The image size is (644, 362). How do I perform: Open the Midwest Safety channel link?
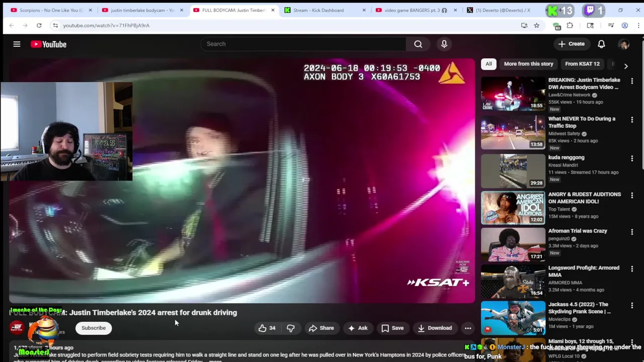[564, 134]
